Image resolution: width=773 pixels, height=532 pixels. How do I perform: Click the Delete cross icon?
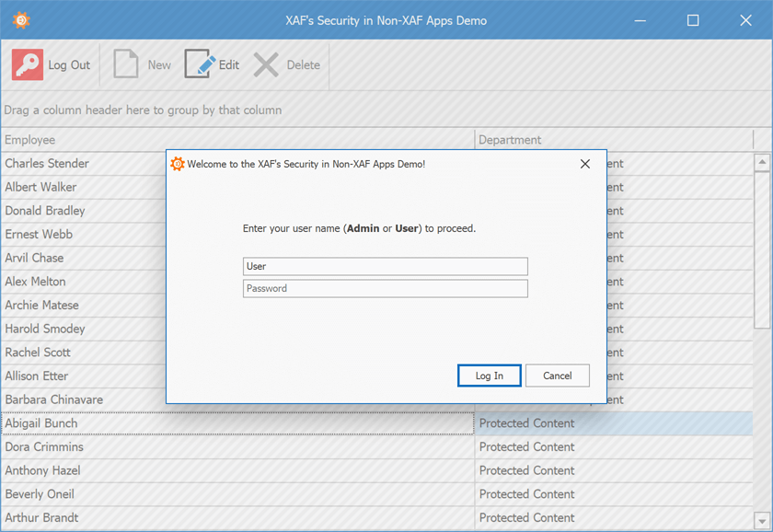pyautogui.click(x=266, y=64)
